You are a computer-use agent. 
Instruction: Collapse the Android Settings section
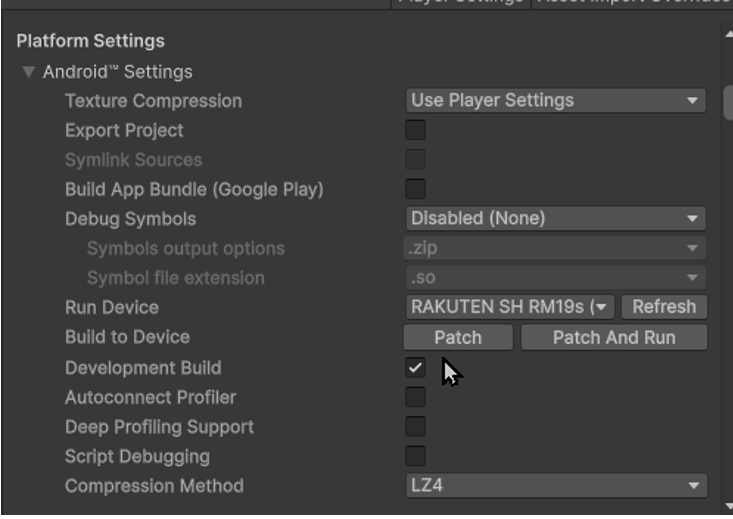(28, 73)
